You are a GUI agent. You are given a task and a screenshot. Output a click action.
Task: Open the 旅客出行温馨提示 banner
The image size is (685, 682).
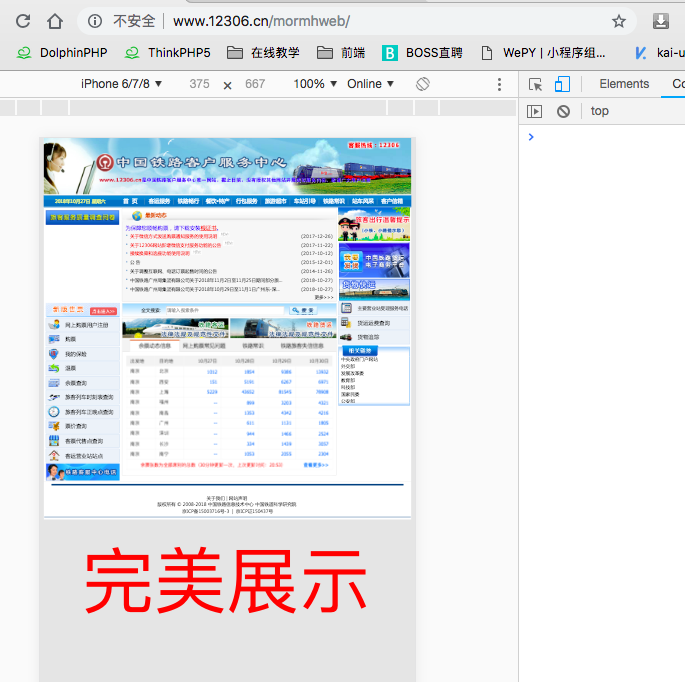coord(374,224)
